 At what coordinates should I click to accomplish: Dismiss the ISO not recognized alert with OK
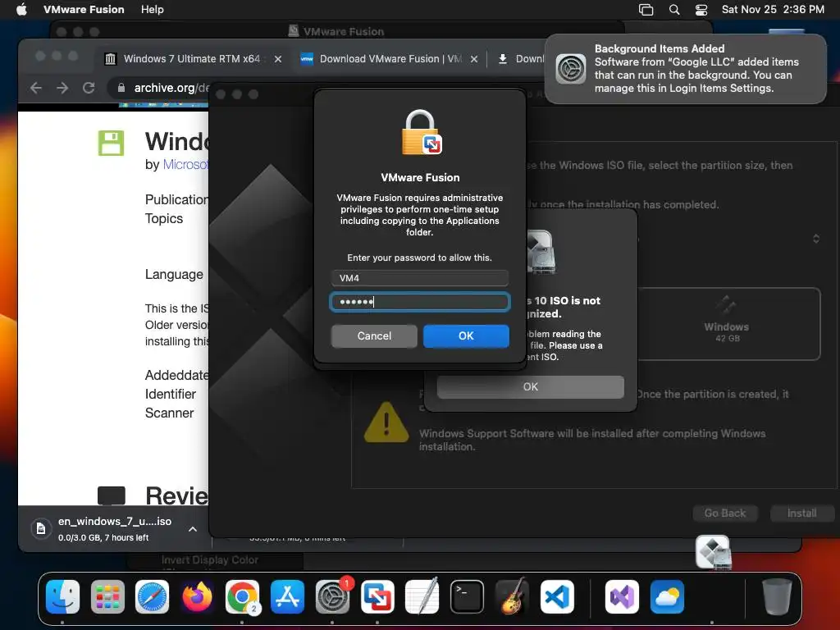531,387
